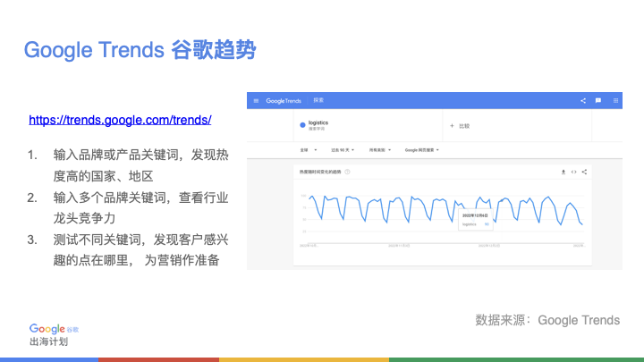Image resolution: width=644 pixels, height=362 pixels.
Task: Click list item 测试不同关键词
Action: click(141, 250)
